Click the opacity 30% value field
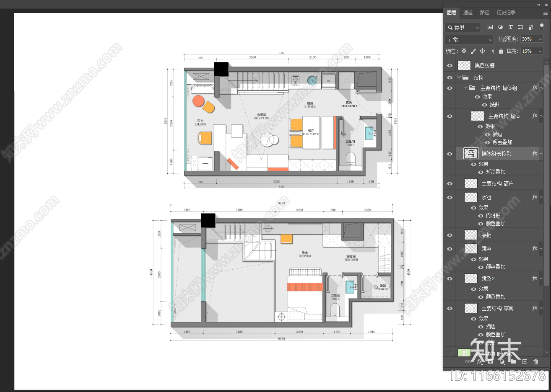This screenshot has height=392, width=551. (x=528, y=39)
